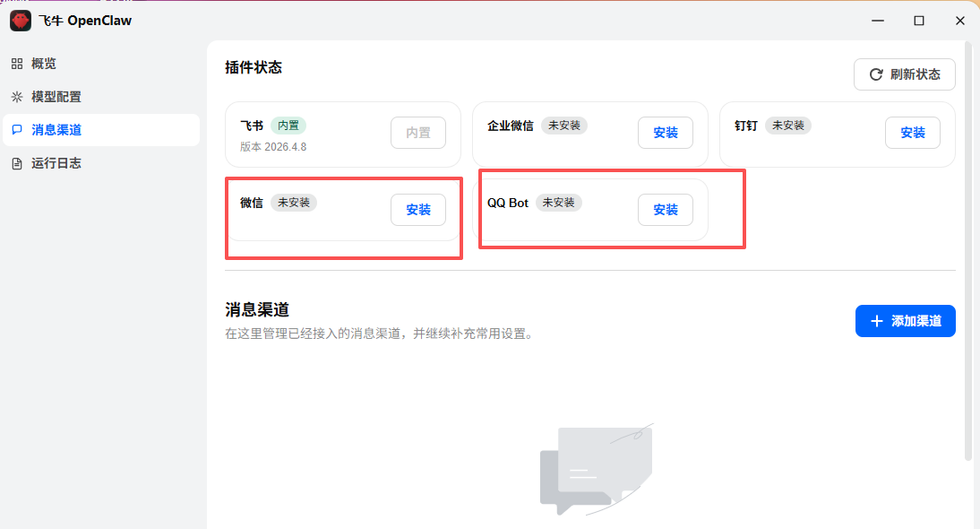The width and height of the screenshot is (980, 529).
Task: Click the 运行日志 document icon
Action: (17, 163)
